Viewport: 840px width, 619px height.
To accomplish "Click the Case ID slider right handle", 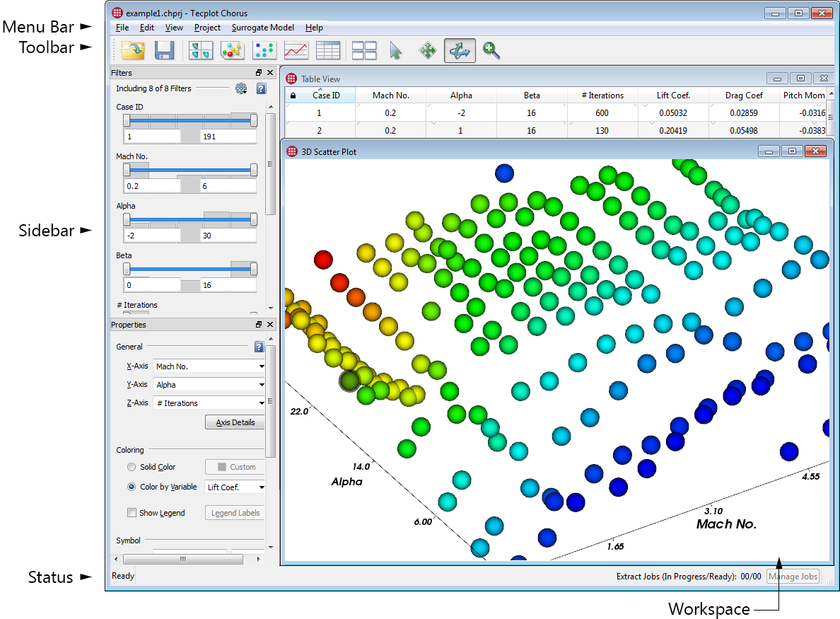I will pos(253,120).
